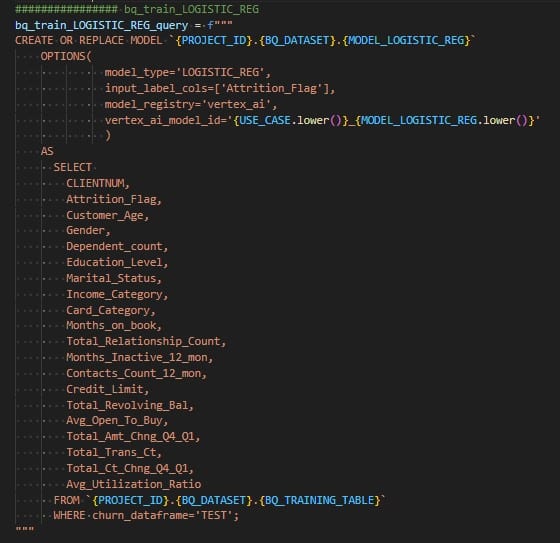The height and width of the screenshot is (543, 560).
Task: Click the Dependent_count column
Action: coord(114,246)
